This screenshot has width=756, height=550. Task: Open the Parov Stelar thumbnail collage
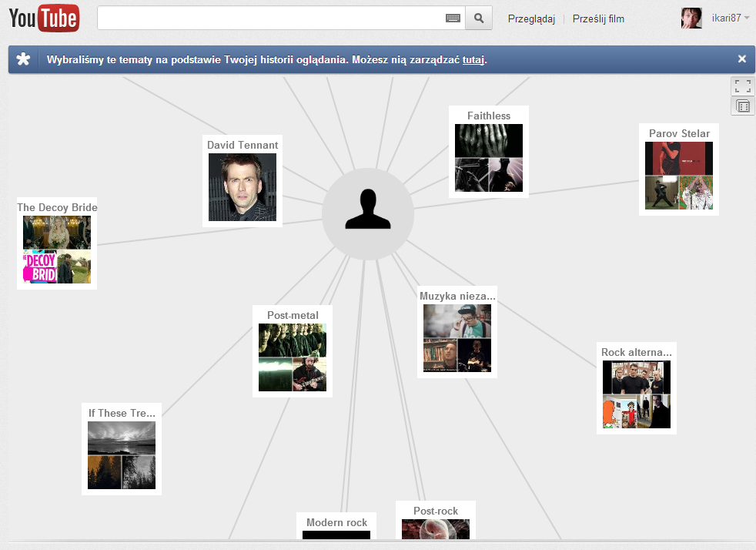679,176
